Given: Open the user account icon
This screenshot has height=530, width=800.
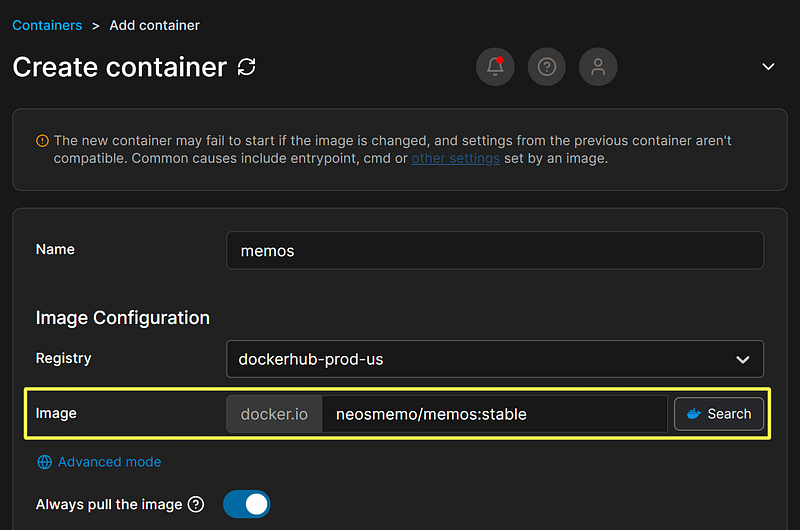Looking at the screenshot, I should [x=598, y=67].
